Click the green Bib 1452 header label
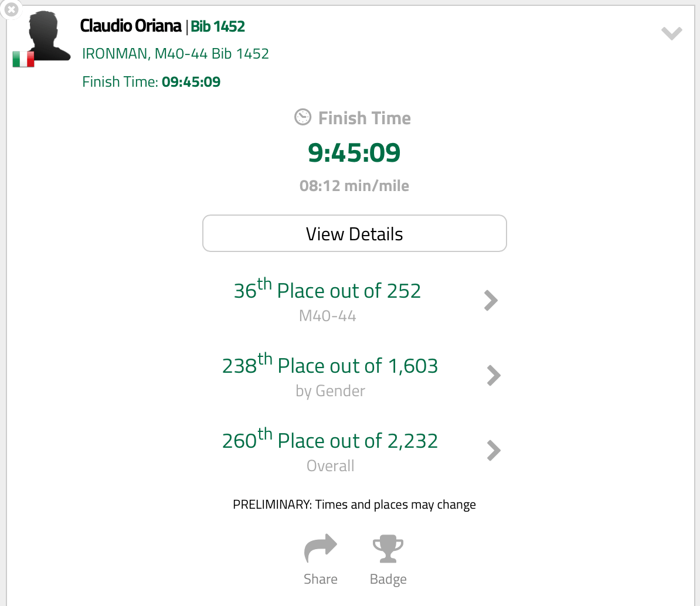The width and height of the screenshot is (700, 606). pyautogui.click(x=218, y=26)
